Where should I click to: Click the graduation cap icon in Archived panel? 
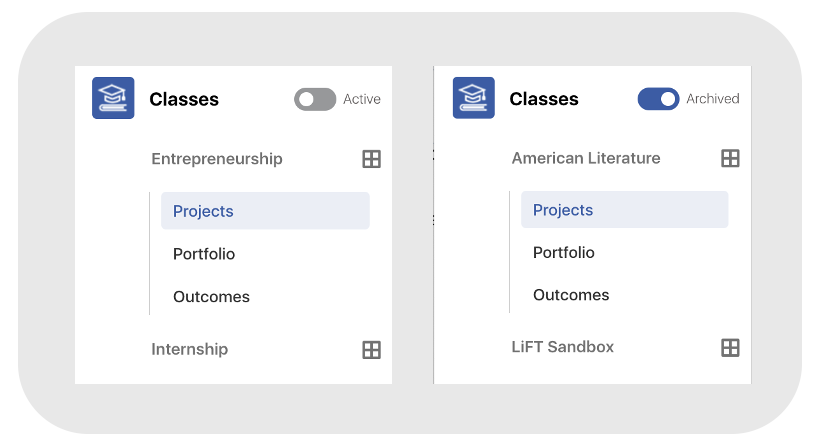[474, 98]
